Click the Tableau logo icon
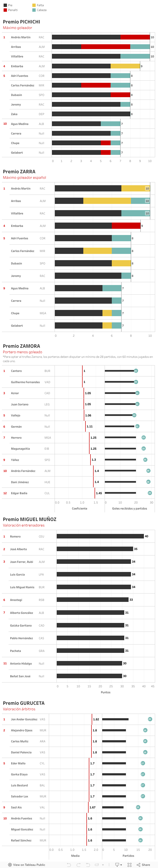The height and width of the screenshot is (868, 158). (10, 865)
